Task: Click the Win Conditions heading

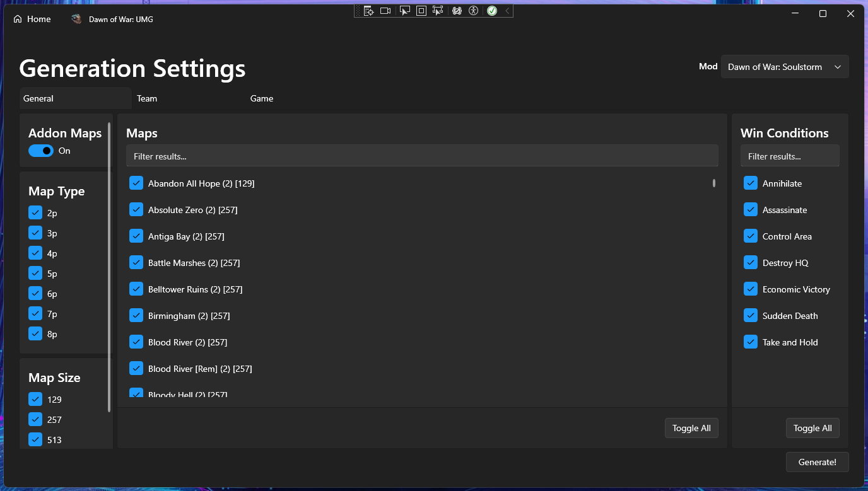Action: click(785, 133)
